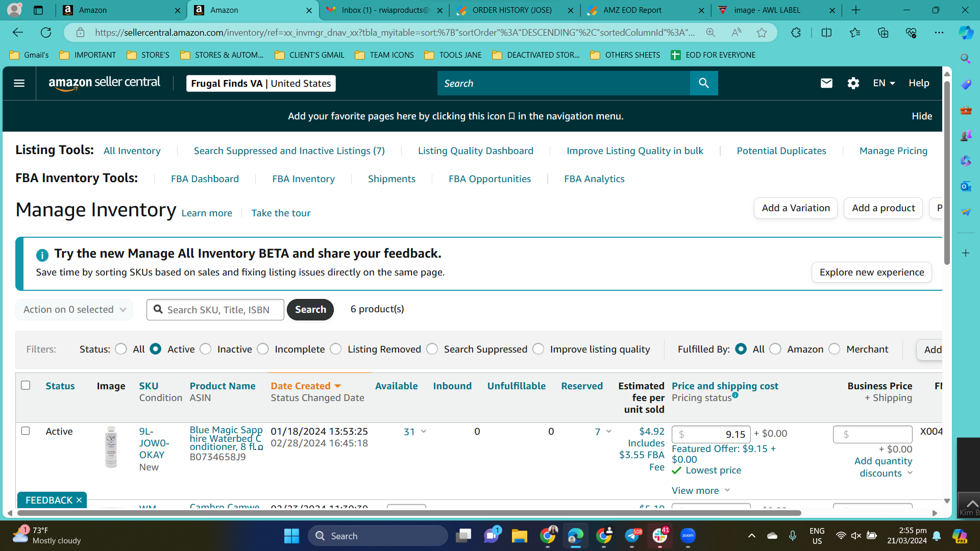Open the browser Collections icon

click(x=883, y=33)
